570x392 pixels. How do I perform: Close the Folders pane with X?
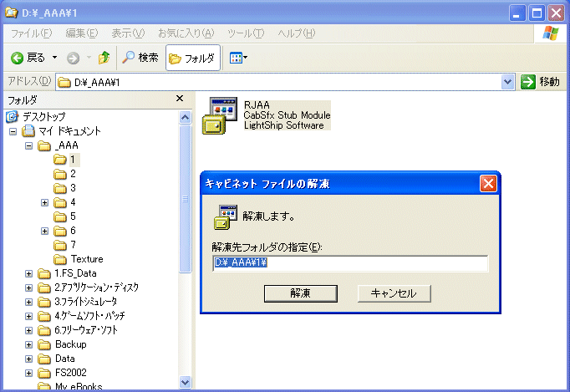click(180, 99)
